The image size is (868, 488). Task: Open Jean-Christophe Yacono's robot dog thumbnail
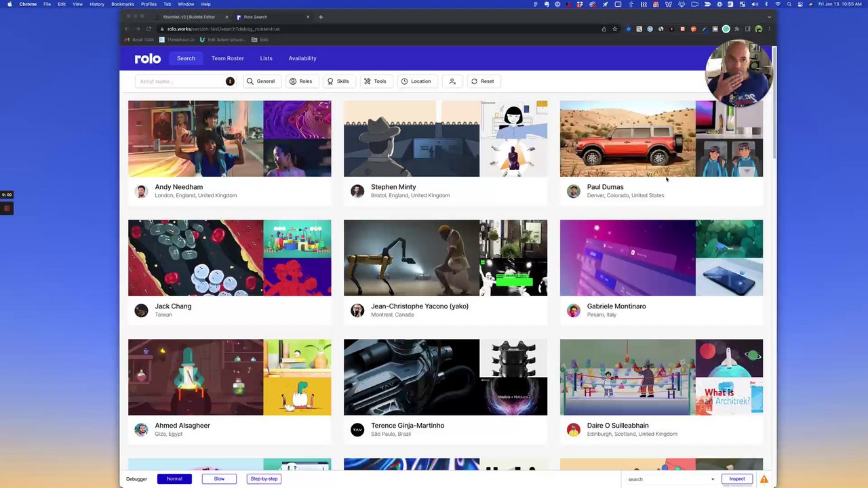pyautogui.click(x=411, y=258)
